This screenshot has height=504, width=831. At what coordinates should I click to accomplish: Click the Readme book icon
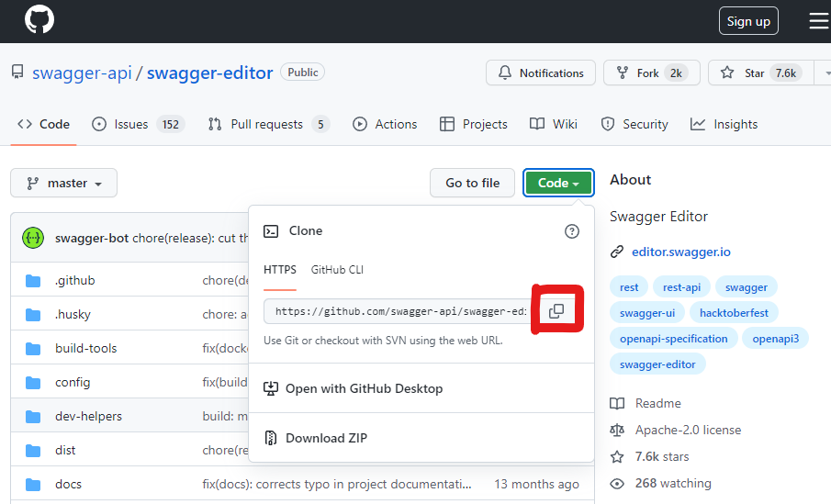coord(617,403)
